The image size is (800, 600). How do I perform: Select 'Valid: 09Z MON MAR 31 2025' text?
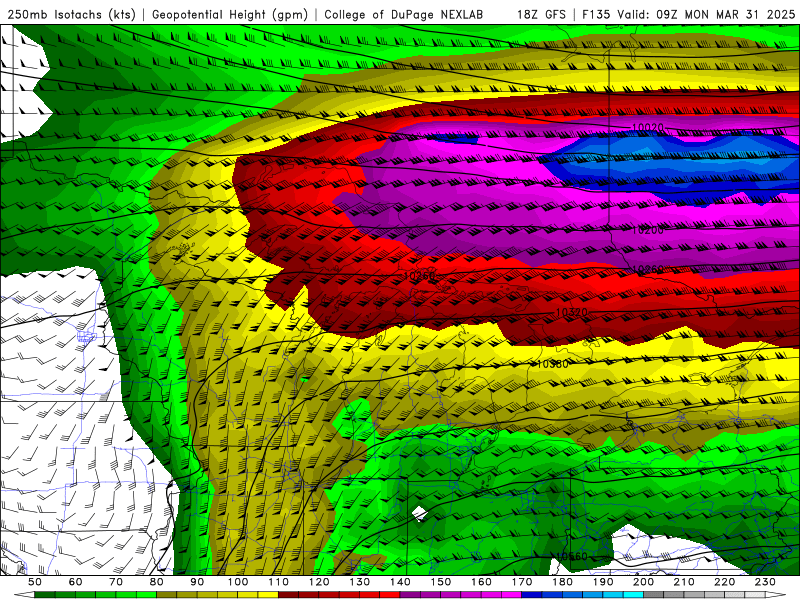[x=706, y=15]
